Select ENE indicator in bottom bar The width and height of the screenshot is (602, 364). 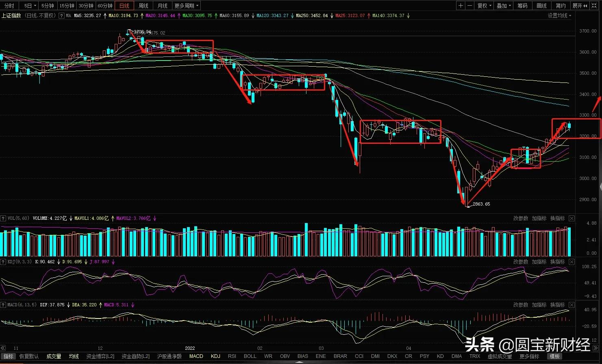coord(321,356)
